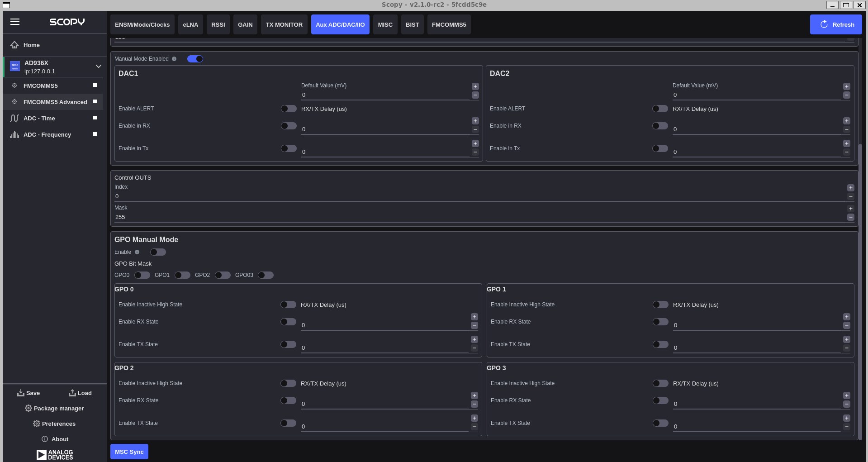The height and width of the screenshot is (462, 868).
Task: Open the hamburger menu
Action: 15,22
